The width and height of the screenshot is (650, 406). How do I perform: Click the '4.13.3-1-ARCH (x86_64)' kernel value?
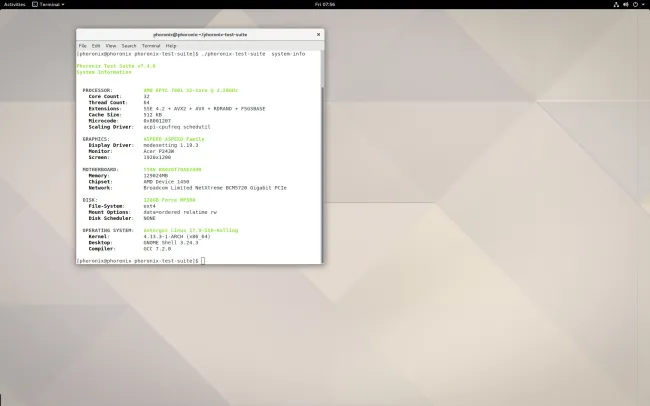tap(177, 237)
